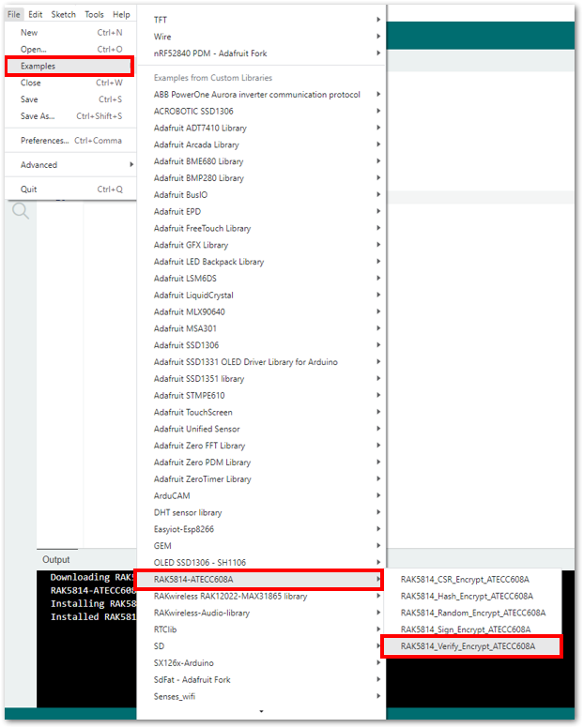583x728 pixels.
Task: Expand Adafruit TouchScreen examples
Action: [x=262, y=412]
